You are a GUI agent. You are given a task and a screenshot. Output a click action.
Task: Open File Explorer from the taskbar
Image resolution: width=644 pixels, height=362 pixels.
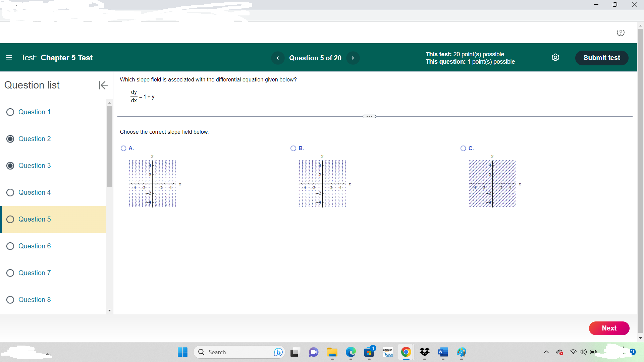click(x=332, y=352)
